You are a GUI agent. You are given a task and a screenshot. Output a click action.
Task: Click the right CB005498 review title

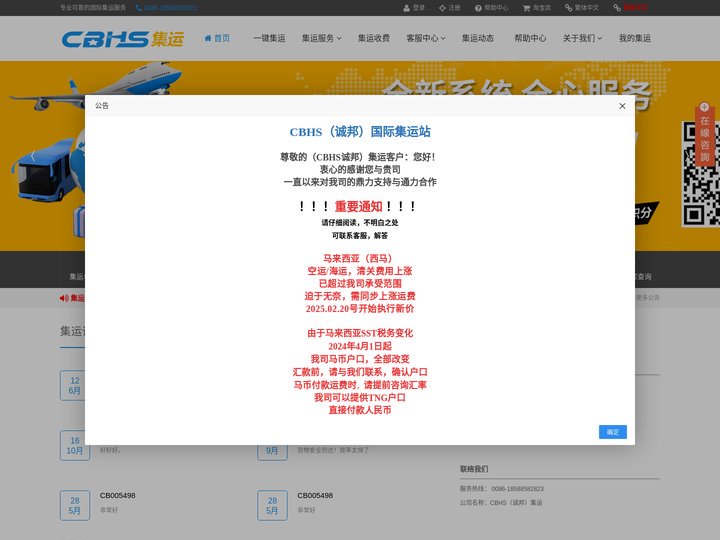click(x=315, y=495)
